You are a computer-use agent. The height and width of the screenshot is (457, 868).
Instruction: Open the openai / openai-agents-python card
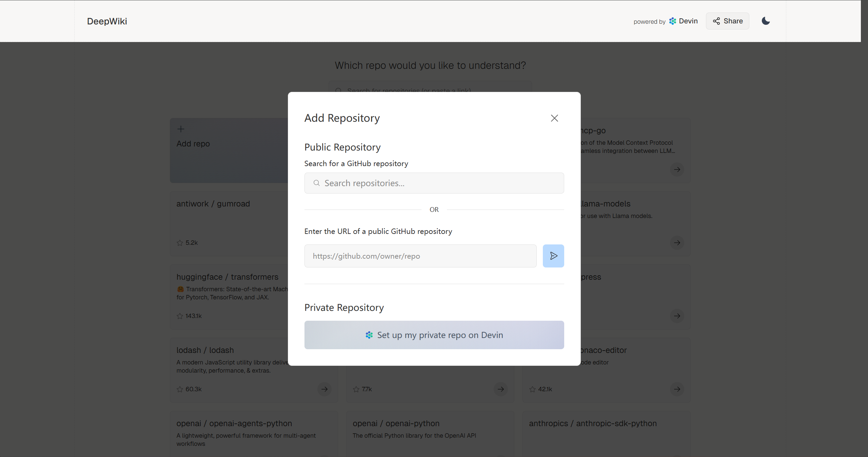[234, 423]
